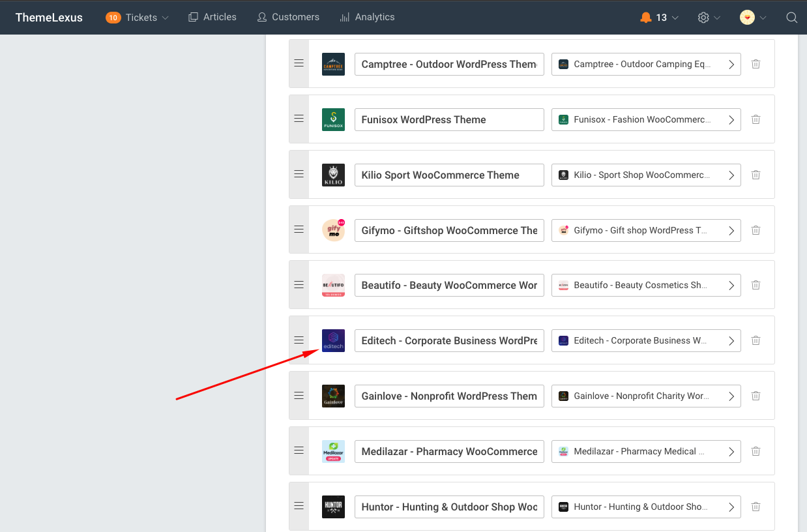Open the Gainlove - Nonprofit Charity product selector
Screen dimensions: 807x532
(x=646, y=396)
